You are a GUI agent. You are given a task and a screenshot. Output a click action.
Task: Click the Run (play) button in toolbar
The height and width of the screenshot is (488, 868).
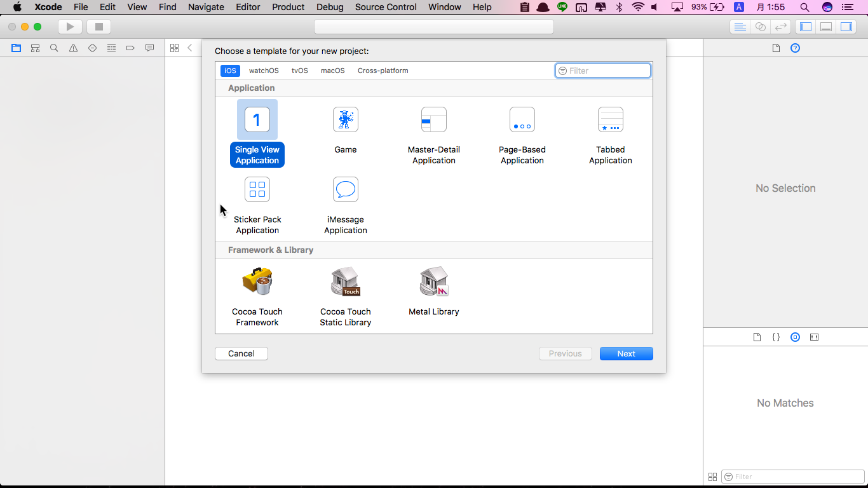point(70,27)
